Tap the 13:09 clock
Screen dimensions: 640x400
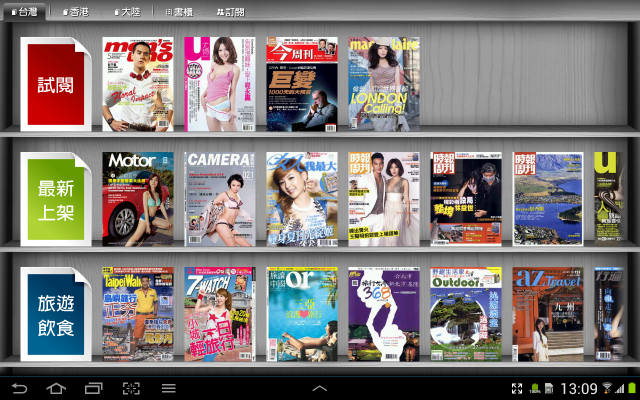tap(579, 389)
